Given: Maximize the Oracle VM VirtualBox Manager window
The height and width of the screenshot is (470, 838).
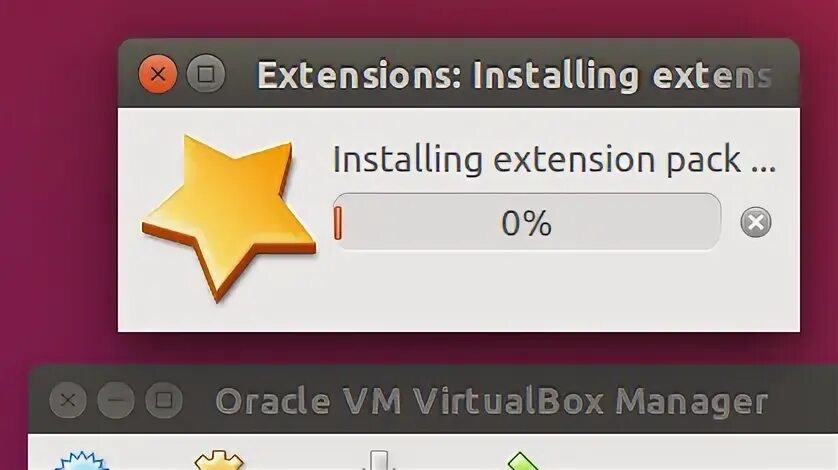Looking at the screenshot, I should pos(164,400).
